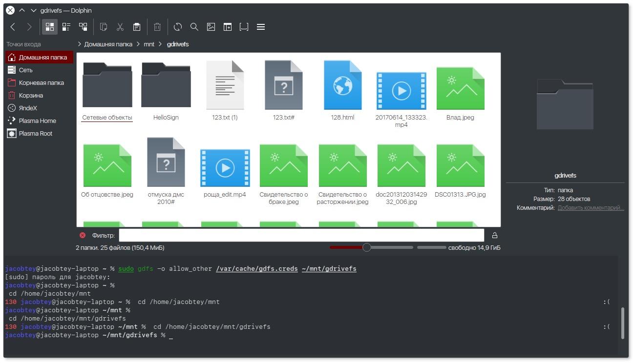
Task: Select HelloSign folder
Action: (x=166, y=90)
